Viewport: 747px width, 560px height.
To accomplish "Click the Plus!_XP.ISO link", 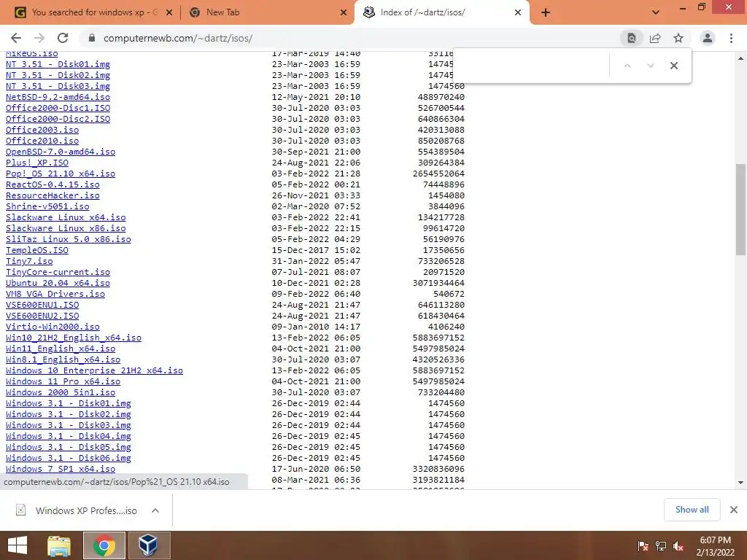I will [37, 163].
